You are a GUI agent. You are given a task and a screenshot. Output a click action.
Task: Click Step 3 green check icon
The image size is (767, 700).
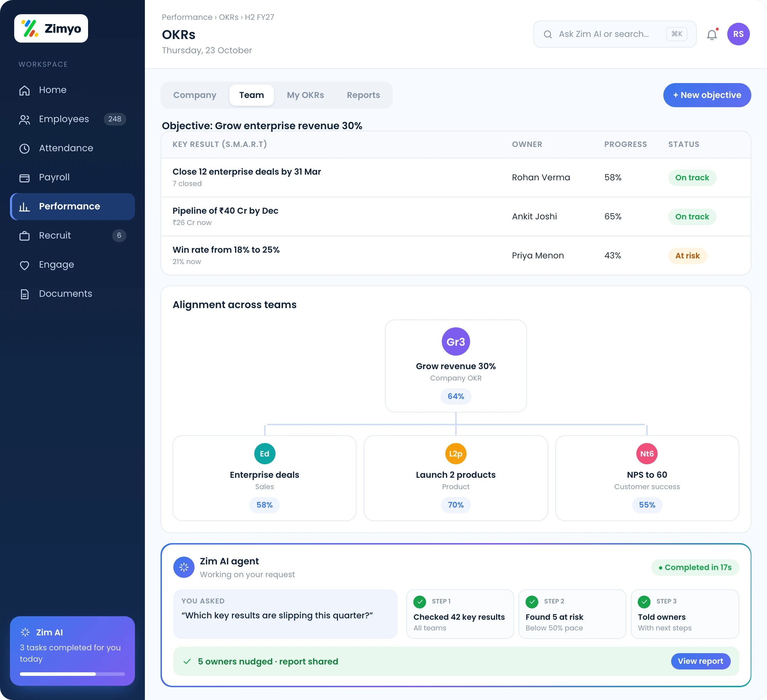[x=644, y=602]
